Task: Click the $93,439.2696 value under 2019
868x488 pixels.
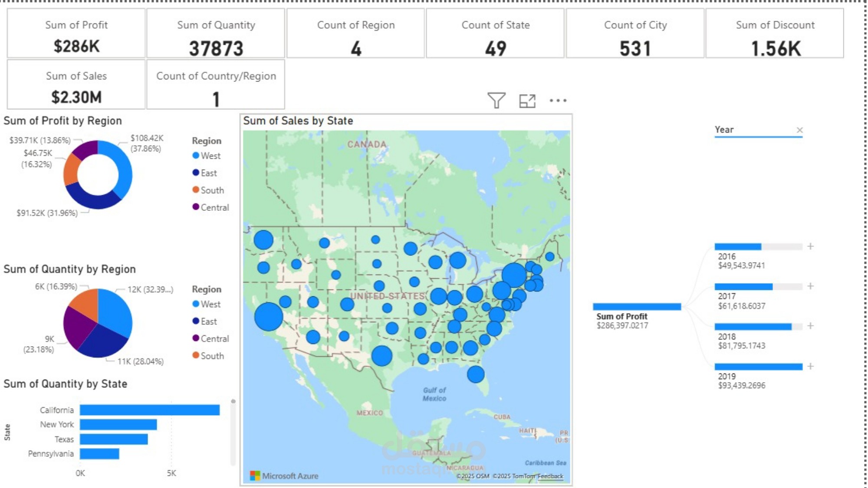Action: pos(742,385)
